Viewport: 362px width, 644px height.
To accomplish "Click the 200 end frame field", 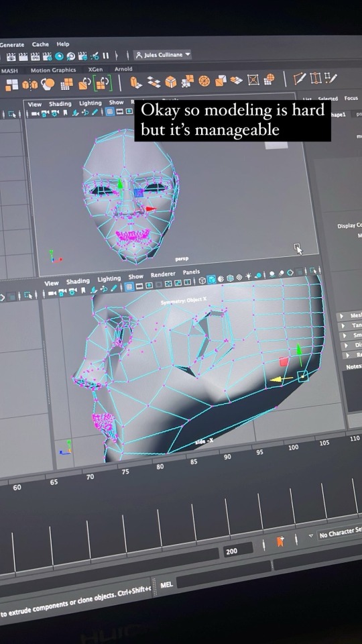I will click(x=238, y=550).
